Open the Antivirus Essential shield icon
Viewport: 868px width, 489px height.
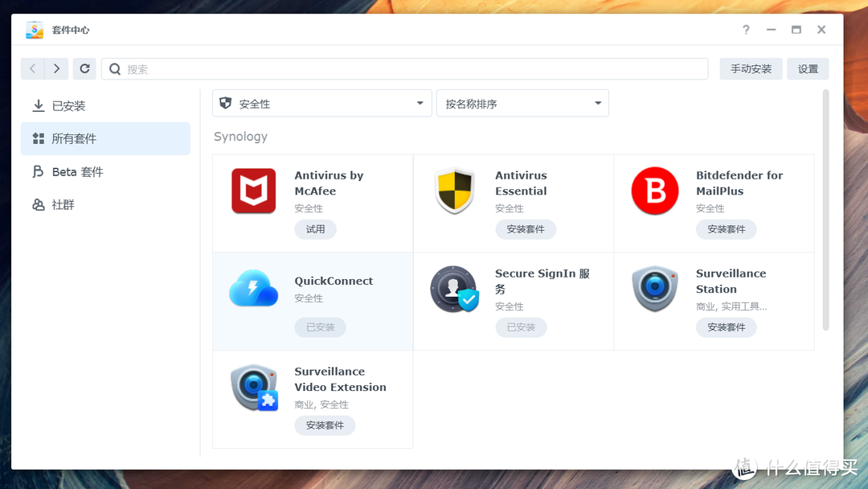pos(454,191)
